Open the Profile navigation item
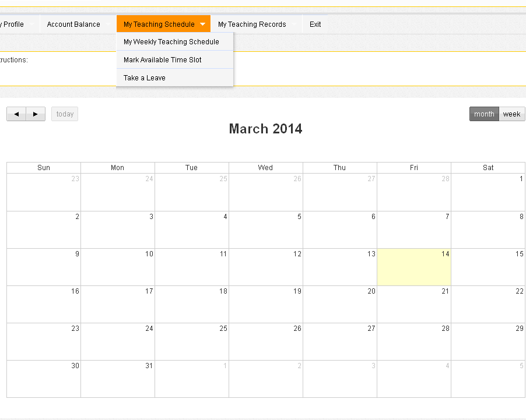 [x=13, y=24]
